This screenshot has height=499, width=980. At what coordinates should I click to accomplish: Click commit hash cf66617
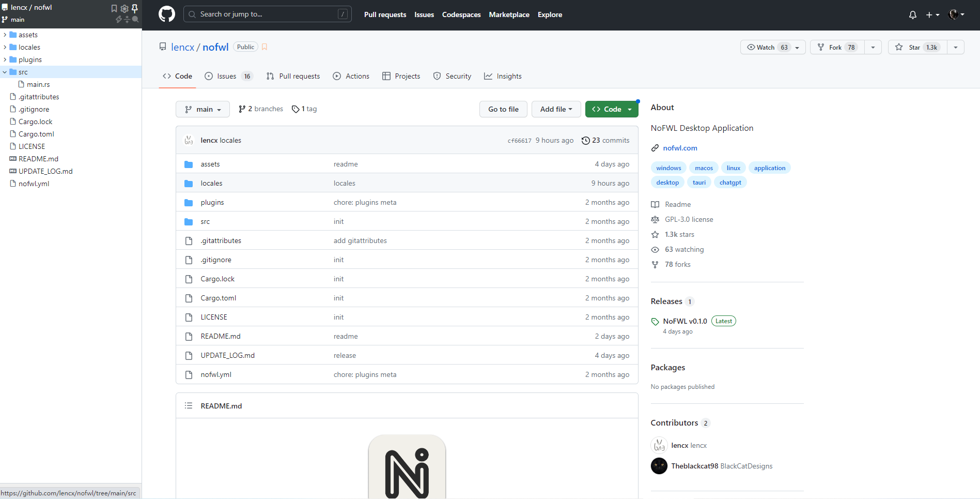[x=519, y=141]
